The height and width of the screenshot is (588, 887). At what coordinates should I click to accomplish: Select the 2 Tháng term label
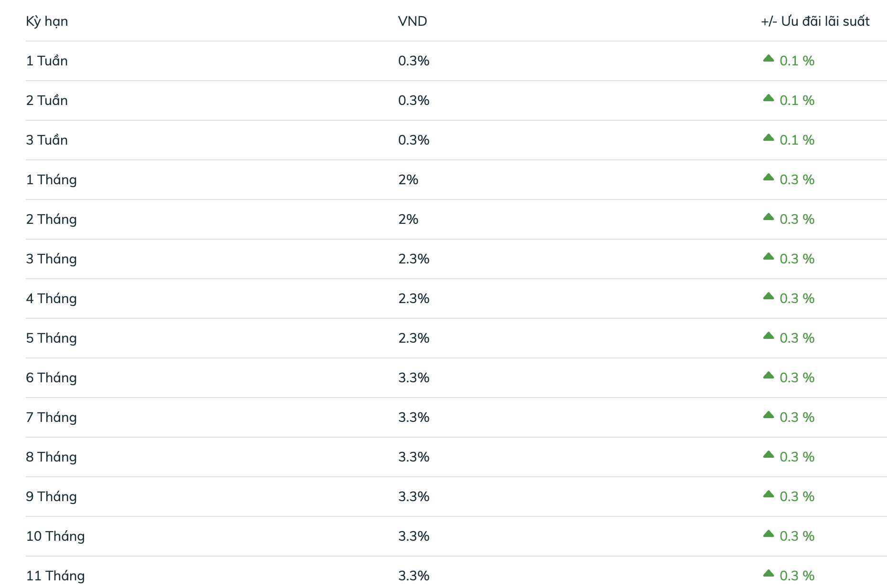51,220
